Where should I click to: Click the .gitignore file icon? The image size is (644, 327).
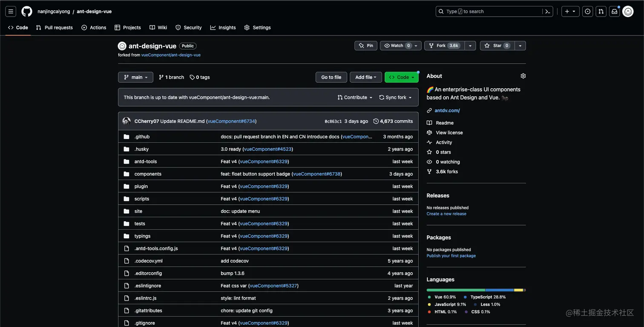(x=126, y=323)
